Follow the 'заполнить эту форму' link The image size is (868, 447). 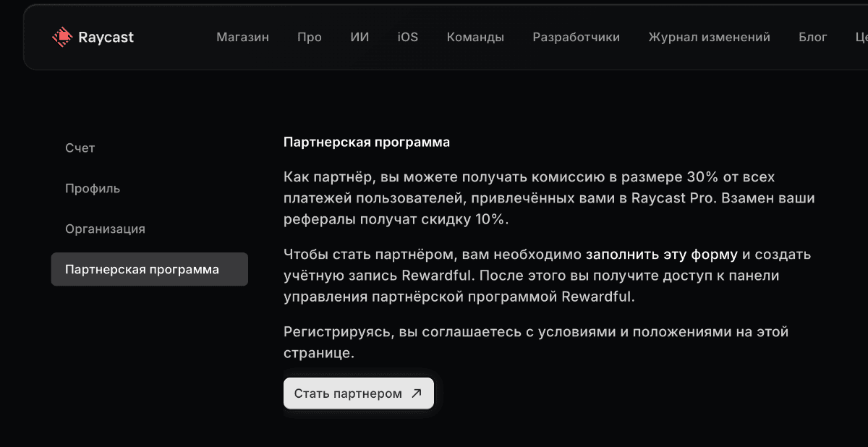pos(661,255)
